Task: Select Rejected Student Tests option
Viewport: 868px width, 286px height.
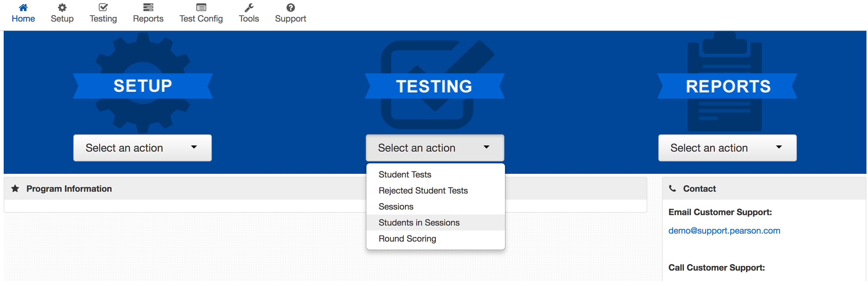Action: click(x=423, y=190)
